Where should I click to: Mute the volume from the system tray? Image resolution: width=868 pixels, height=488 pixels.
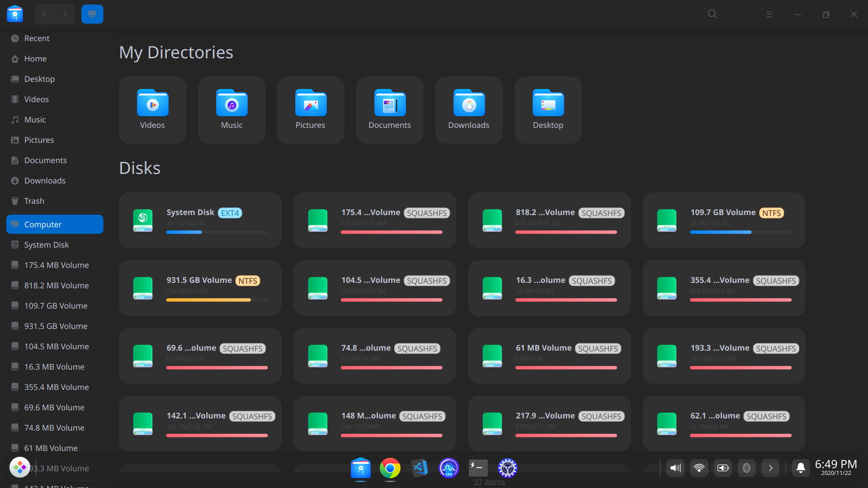coord(675,468)
